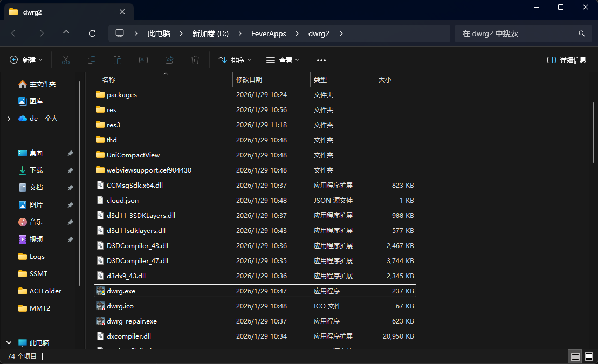Screen dimensions: 598x364
Task: Switch to details view in status bar
Action: click(x=575, y=356)
